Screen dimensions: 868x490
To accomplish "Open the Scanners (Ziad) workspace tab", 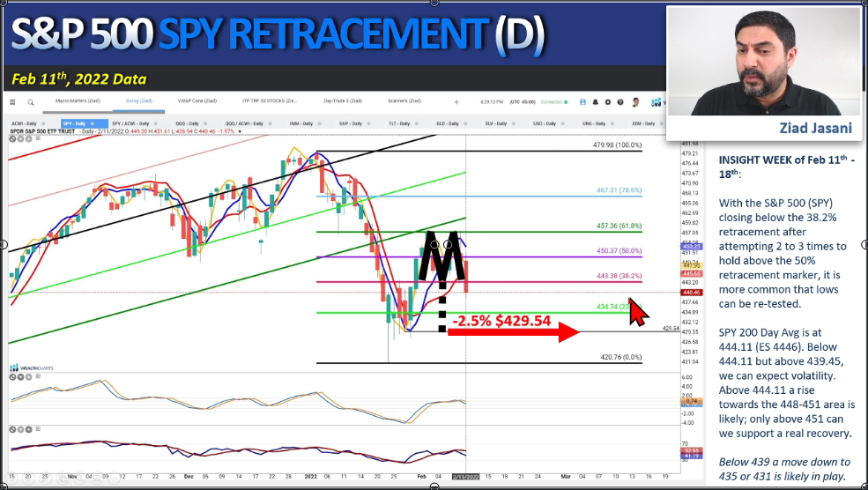I will click(404, 100).
